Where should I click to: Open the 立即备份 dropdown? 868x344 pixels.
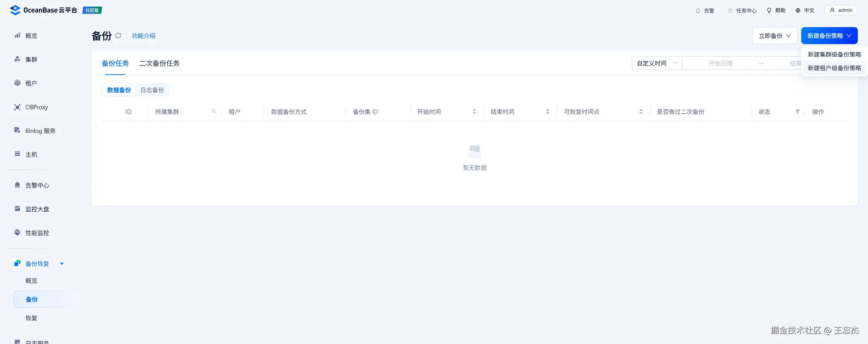[x=775, y=36]
